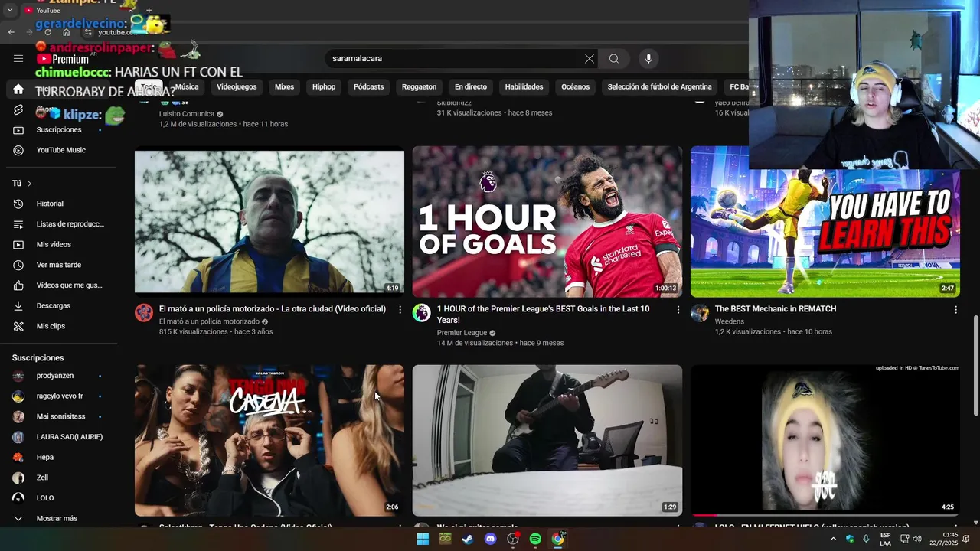Open YOU HAVE TO LEARN THIS thumbnail
The image size is (980, 551).
[825, 233]
